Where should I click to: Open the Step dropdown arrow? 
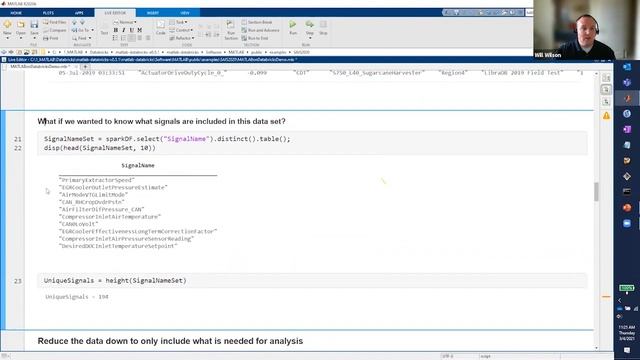310,38
